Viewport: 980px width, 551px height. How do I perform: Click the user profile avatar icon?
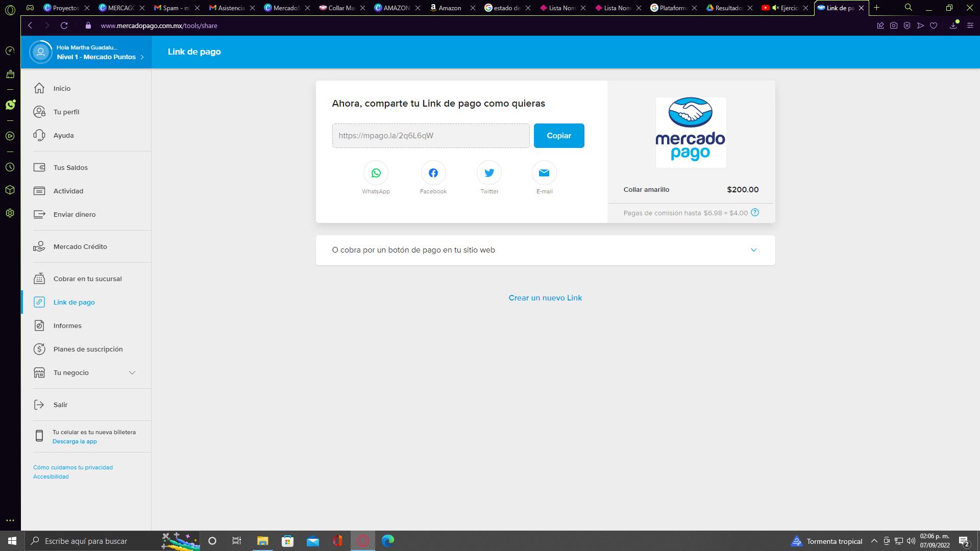point(41,52)
